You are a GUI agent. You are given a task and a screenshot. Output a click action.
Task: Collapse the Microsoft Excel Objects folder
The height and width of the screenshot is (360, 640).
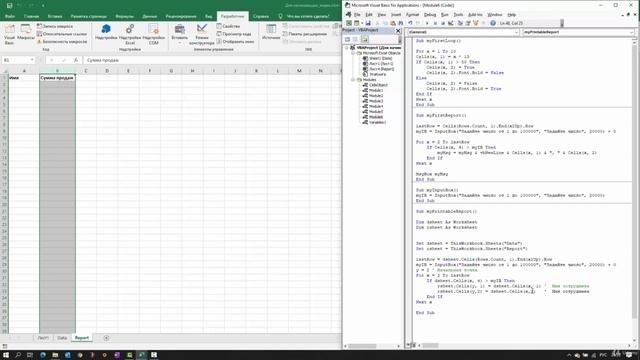point(353,53)
